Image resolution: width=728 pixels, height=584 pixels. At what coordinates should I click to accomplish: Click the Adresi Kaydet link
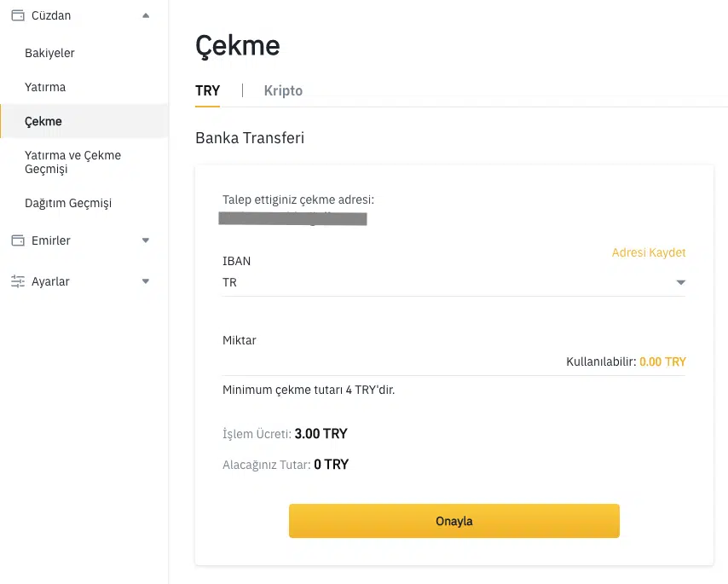click(x=649, y=252)
